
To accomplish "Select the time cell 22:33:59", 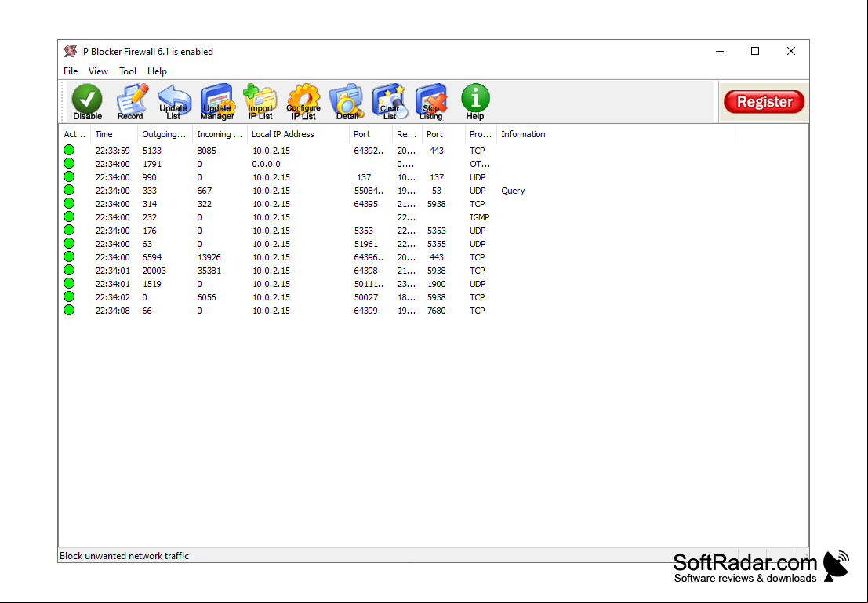I will (x=112, y=151).
